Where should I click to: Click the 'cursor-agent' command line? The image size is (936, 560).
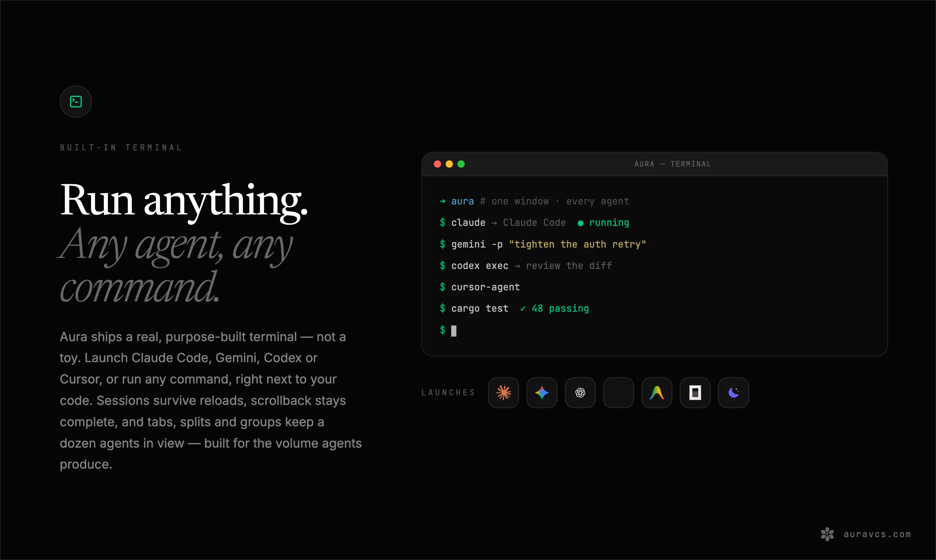pyautogui.click(x=486, y=287)
